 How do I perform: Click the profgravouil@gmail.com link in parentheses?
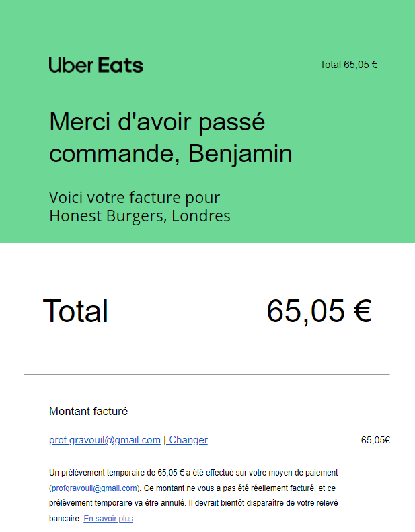pyautogui.click(x=95, y=488)
